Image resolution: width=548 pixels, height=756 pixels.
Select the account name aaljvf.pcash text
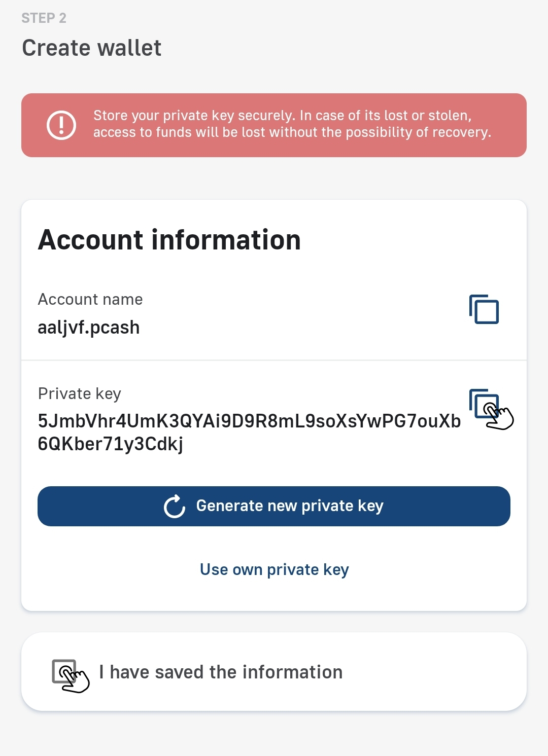[x=89, y=328]
